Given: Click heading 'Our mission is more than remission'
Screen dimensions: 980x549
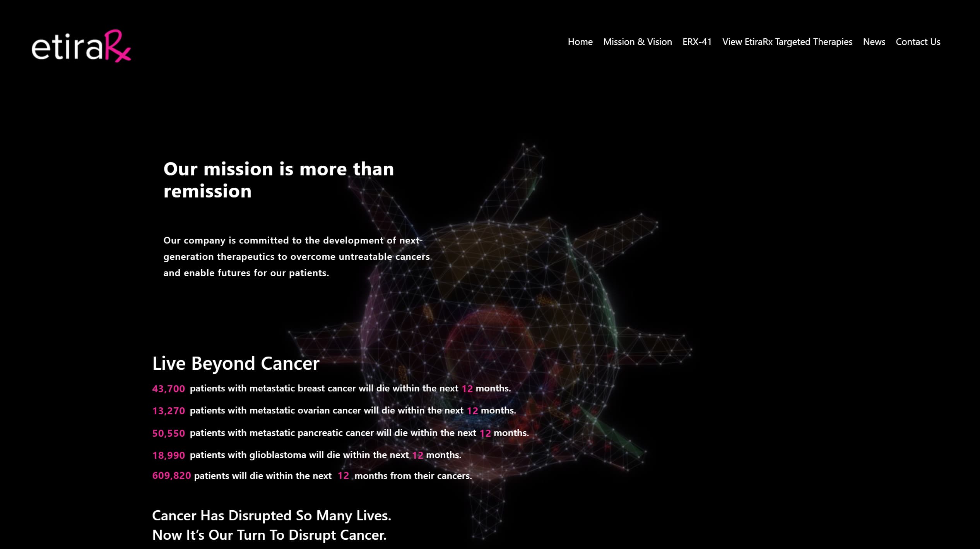Looking at the screenshot, I should (x=279, y=180).
